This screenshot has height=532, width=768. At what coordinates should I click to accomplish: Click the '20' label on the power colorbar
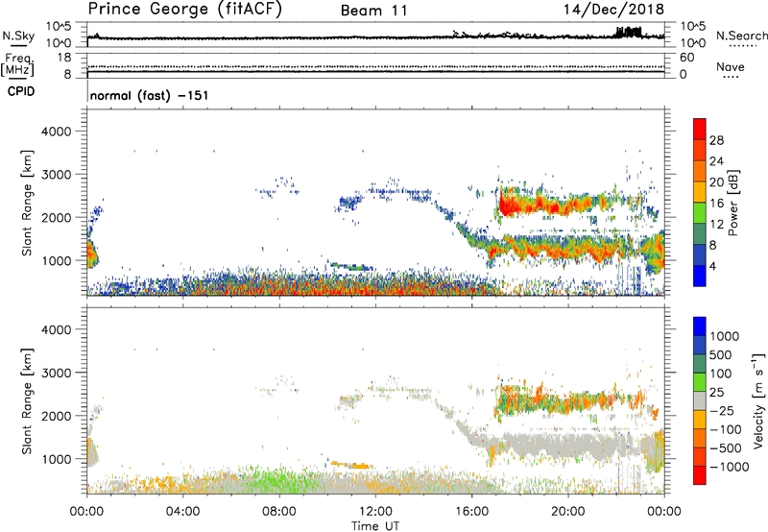pyautogui.click(x=716, y=182)
